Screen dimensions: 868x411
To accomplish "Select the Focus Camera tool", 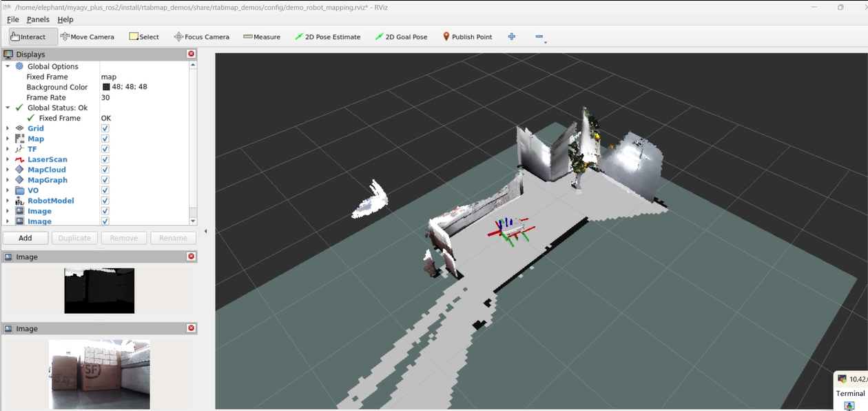I will coord(202,37).
